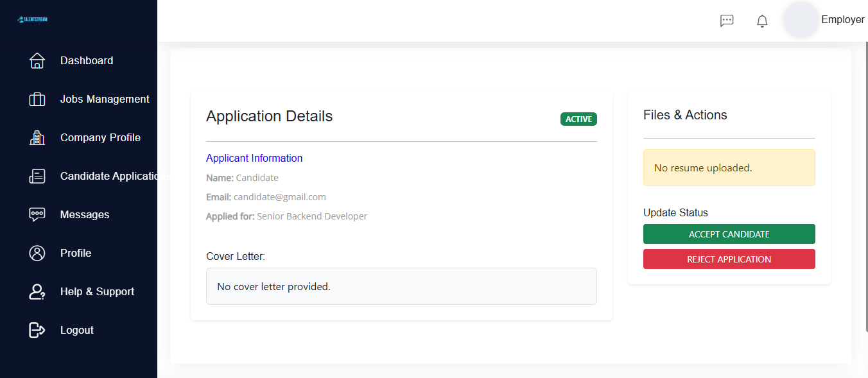Click REJECT APPLICATION to decline the applicant
868x378 pixels.
729,259
